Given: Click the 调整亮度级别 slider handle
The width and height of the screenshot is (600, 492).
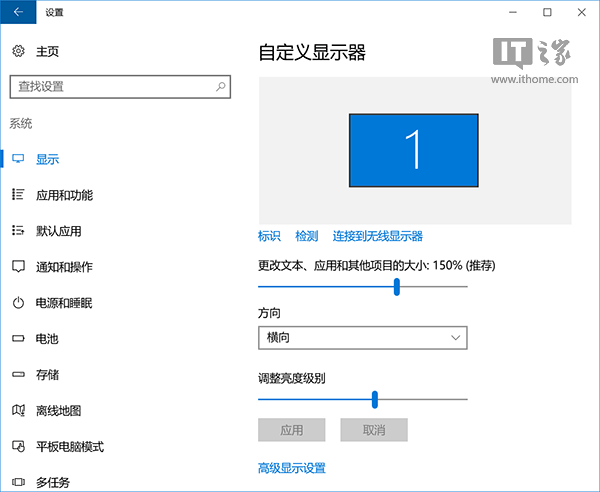Looking at the screenshot, I should pos(375,399).
